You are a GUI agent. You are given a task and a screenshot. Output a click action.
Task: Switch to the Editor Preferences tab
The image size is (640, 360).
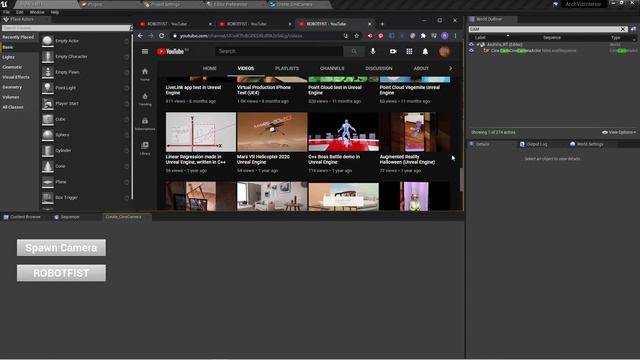tap(230, 4)
